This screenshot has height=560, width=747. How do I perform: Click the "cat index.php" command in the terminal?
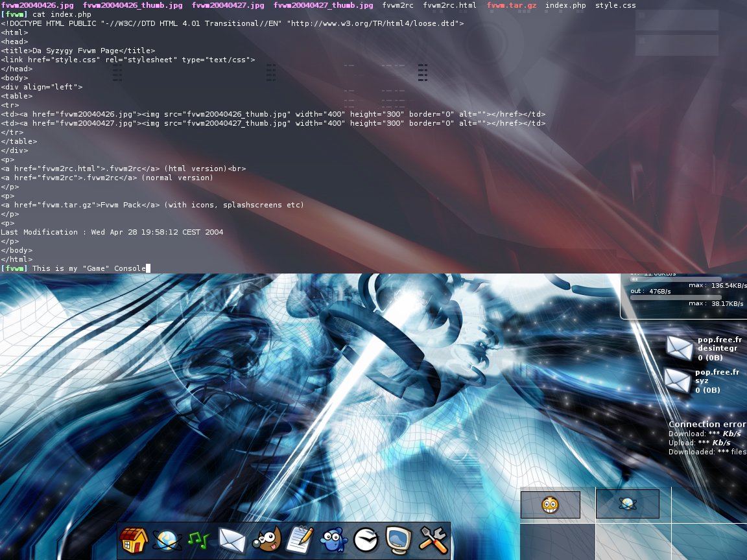(x=62, y=14)
